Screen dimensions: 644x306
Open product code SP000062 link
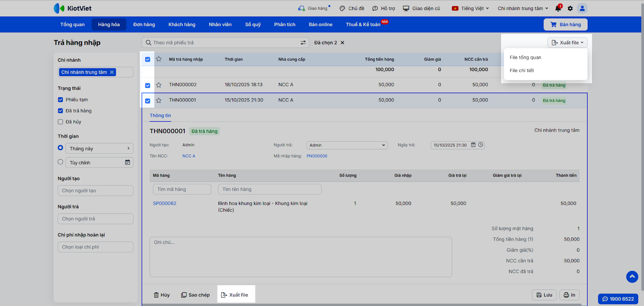coord(165,203)
